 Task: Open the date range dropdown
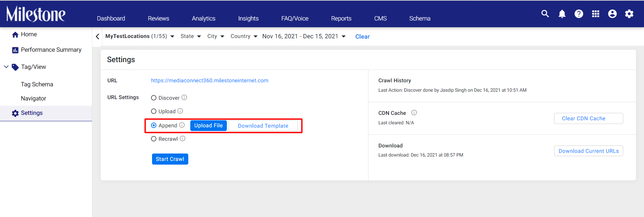click(304, 36)
